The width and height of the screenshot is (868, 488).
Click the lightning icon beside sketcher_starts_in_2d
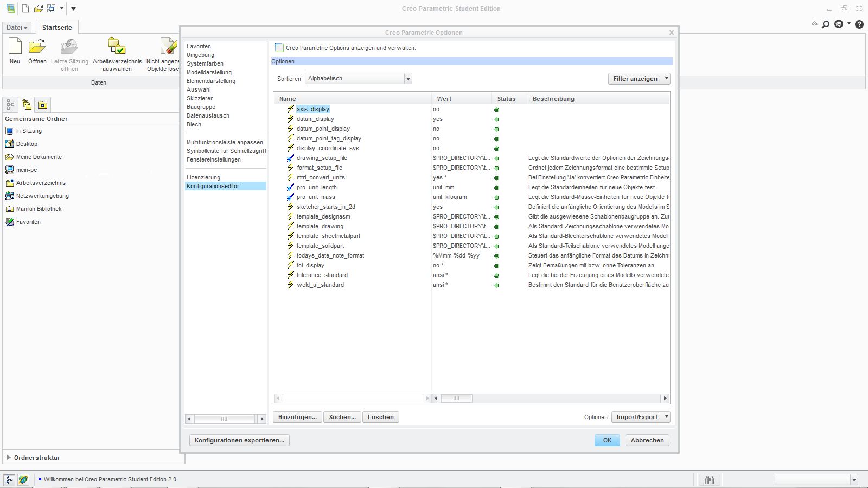click(291, 207)
